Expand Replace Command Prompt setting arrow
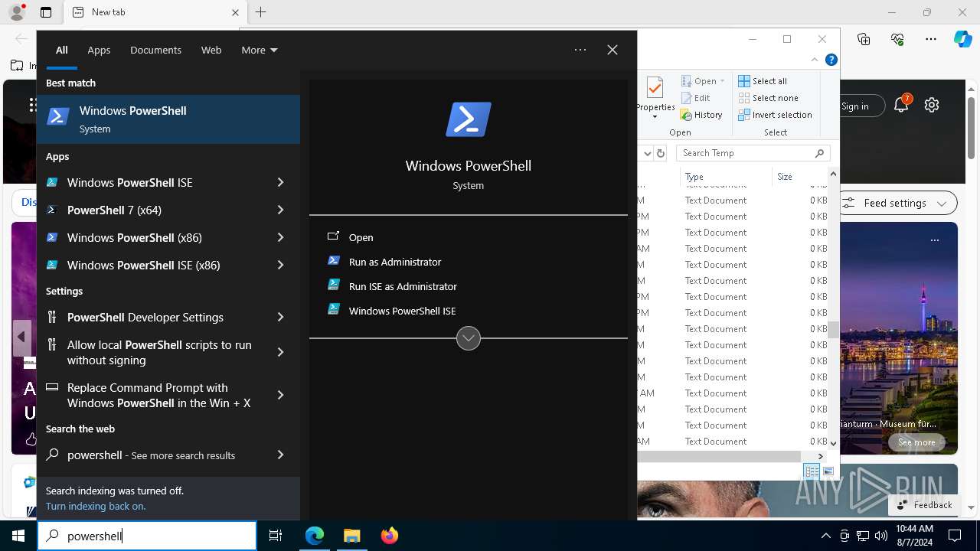980x551 pixels. (280, 395)
